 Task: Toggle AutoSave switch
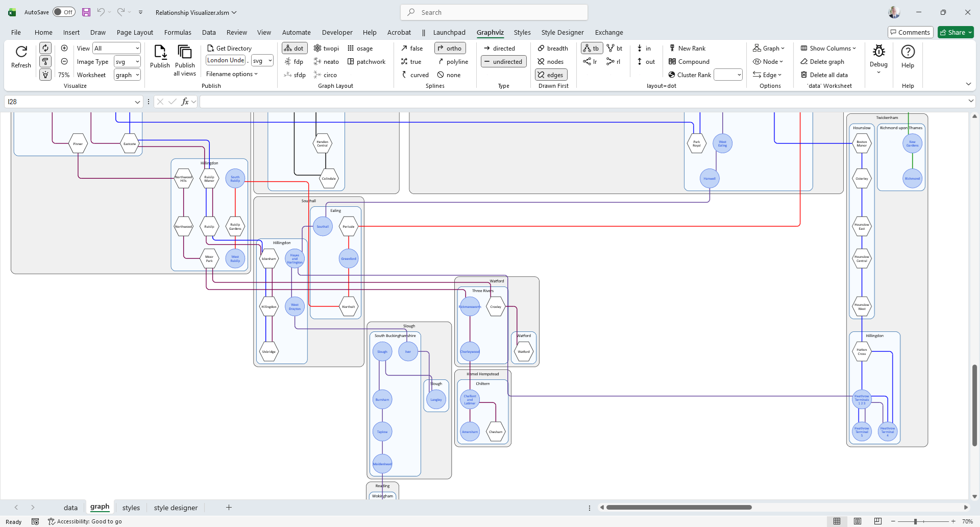pos(64,12)
